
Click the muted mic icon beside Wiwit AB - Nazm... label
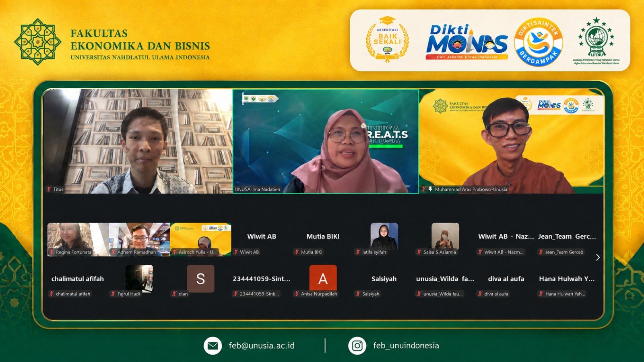(x=480, y=252)
